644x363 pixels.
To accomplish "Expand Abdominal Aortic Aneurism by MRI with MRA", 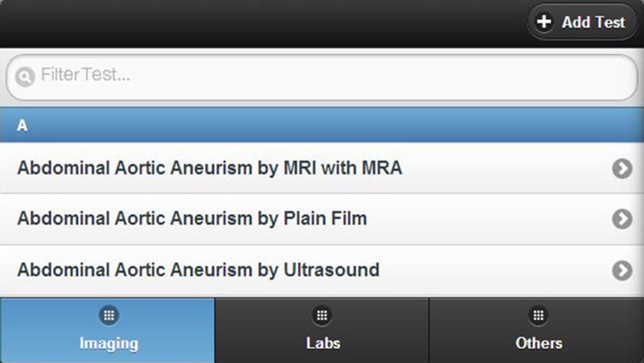I will (x=322, y=168).
